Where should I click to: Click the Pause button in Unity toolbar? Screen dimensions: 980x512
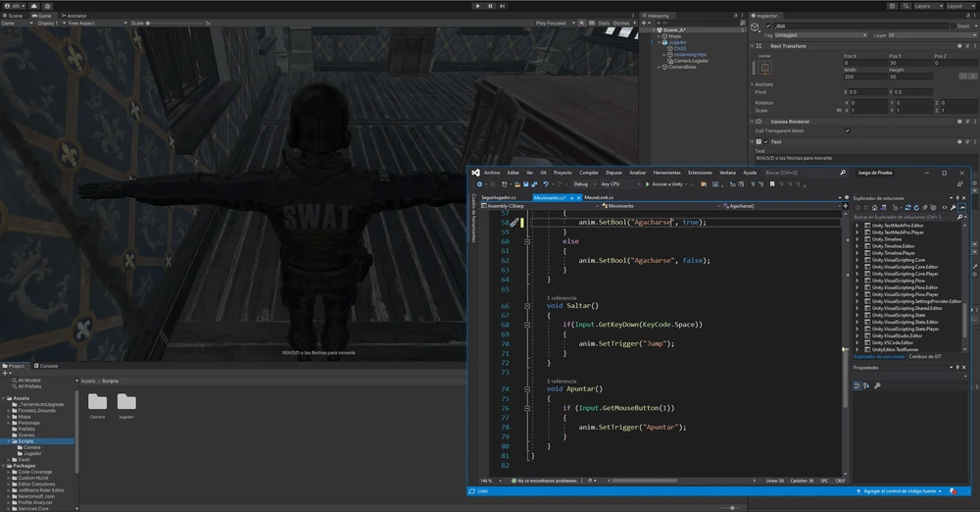[491, 6]
